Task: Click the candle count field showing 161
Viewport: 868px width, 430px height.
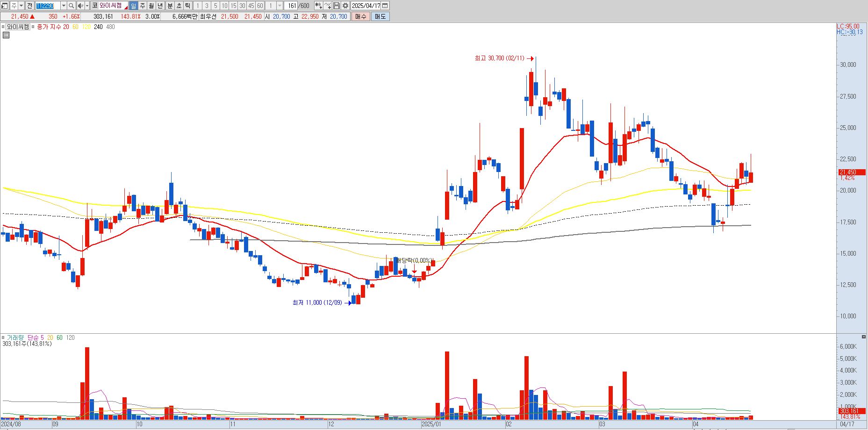Action: click(x=291, y=6)
